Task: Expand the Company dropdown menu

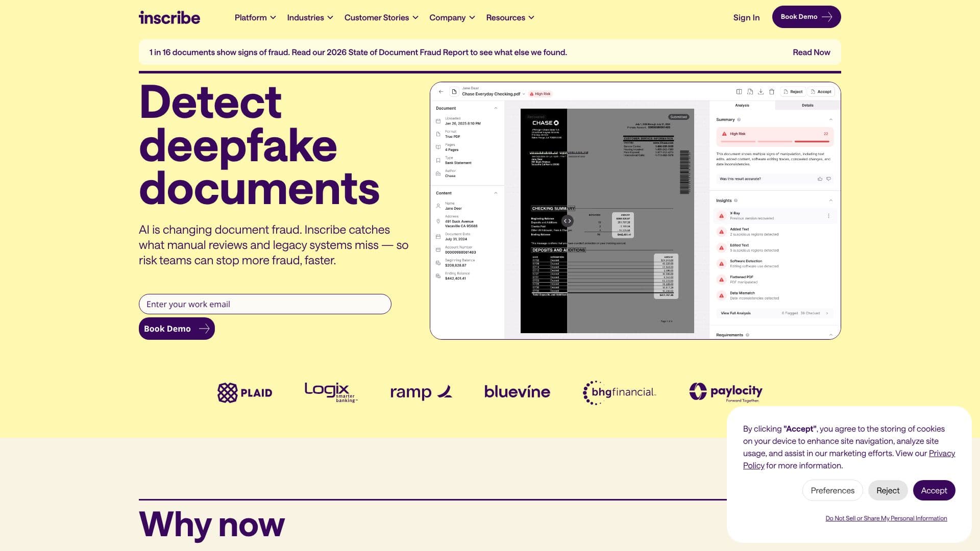Action: coord(452,17)
